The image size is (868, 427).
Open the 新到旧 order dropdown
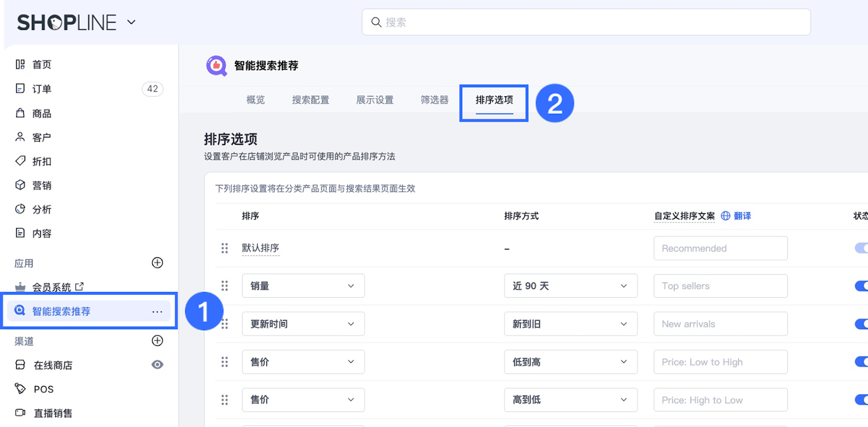click(571, 324)
